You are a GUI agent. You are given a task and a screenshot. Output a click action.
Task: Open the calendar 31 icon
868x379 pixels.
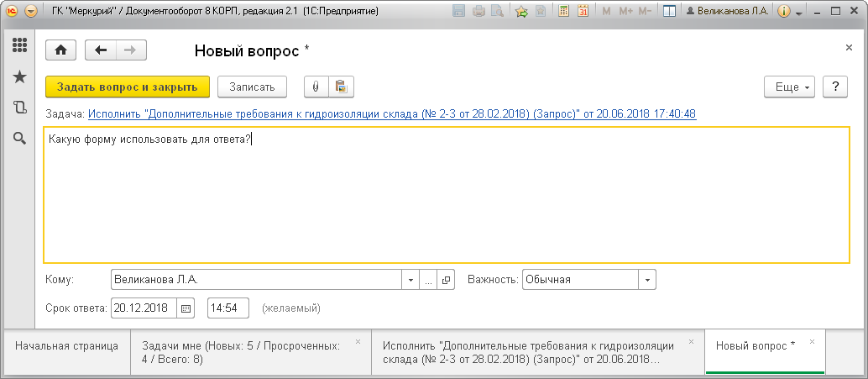[x=583, y=11]
